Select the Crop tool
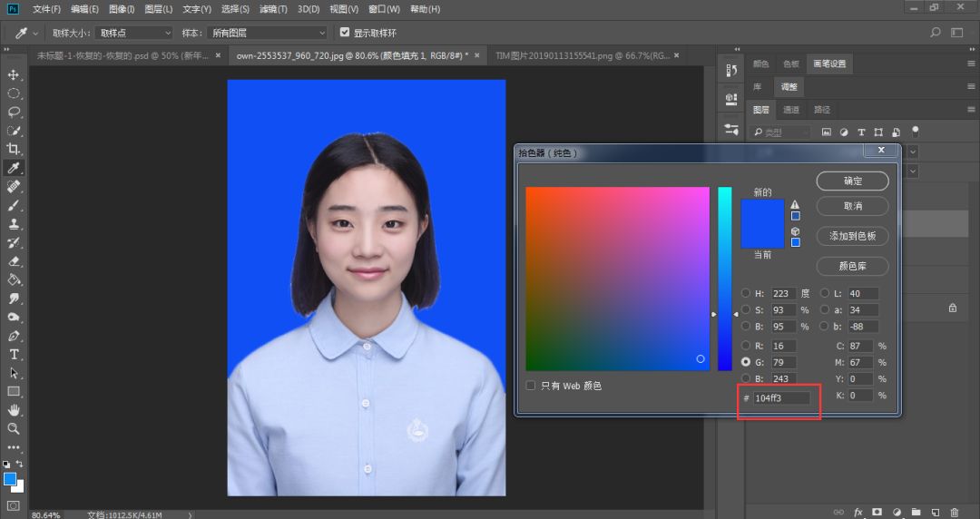The height and width of the screenshot is (519, 980). click(x=14, y=149)
